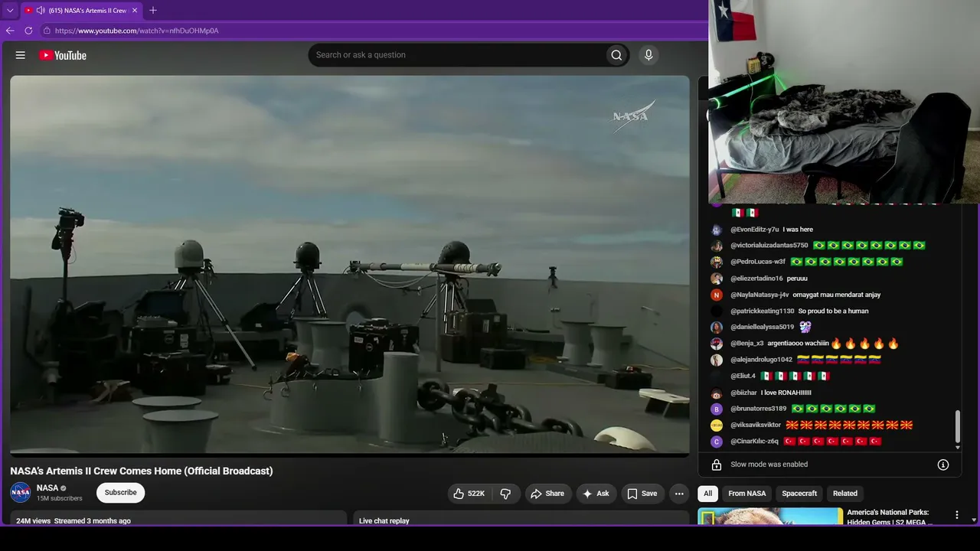This screenshot has width=980, height=551.
Task: Click the message "omaygat mau mendarat anjay"
Action: click(837, 295)
